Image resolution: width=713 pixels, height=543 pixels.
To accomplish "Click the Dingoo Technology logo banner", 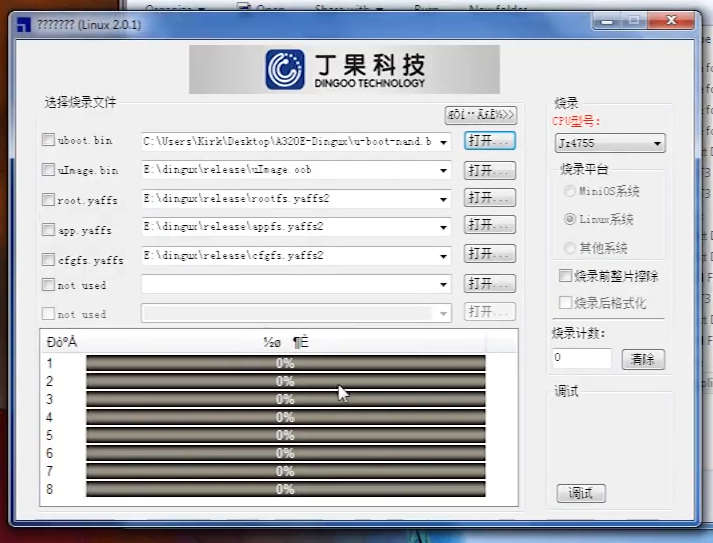I will click(x=344, y=70).
